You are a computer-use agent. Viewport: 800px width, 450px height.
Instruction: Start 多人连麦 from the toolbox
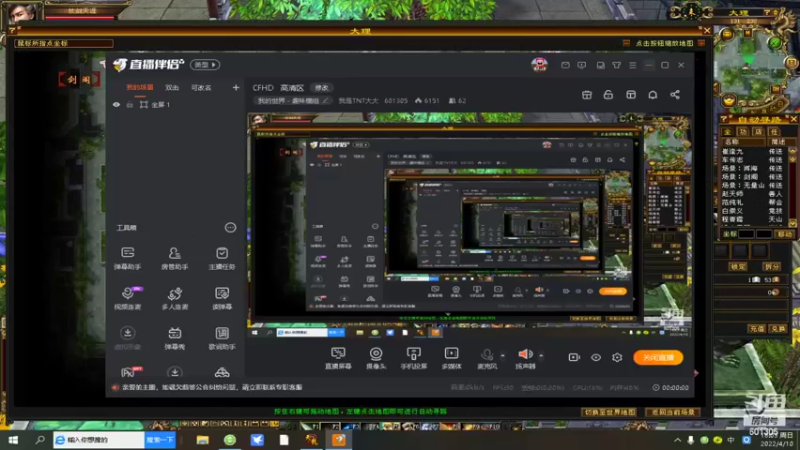pos(174,298)
